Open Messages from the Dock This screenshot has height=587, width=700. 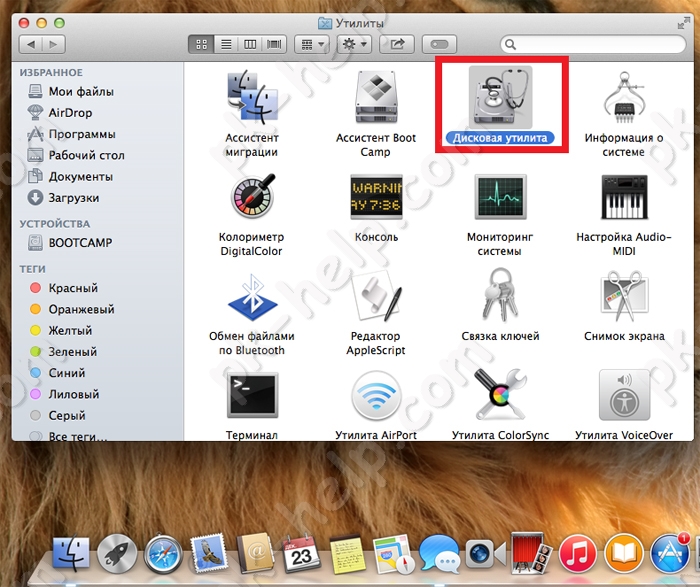click(x=439, y=554)
